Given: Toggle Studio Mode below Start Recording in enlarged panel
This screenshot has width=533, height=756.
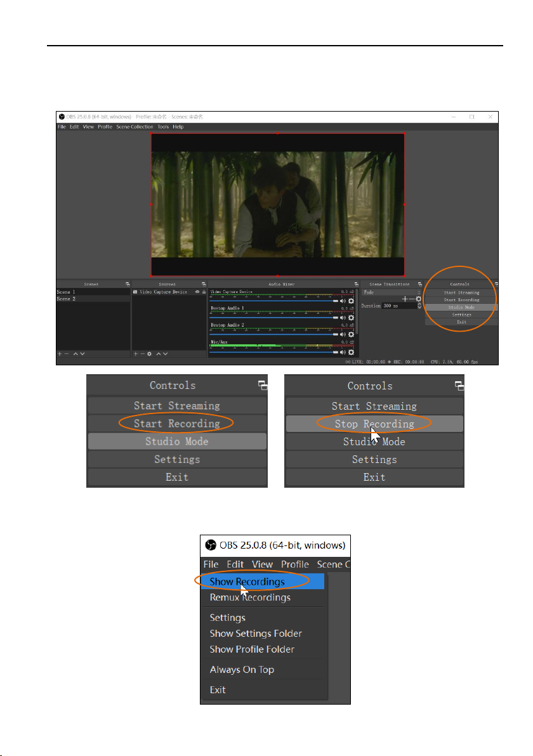Looking at the screenshot, I should coord(177,441).
